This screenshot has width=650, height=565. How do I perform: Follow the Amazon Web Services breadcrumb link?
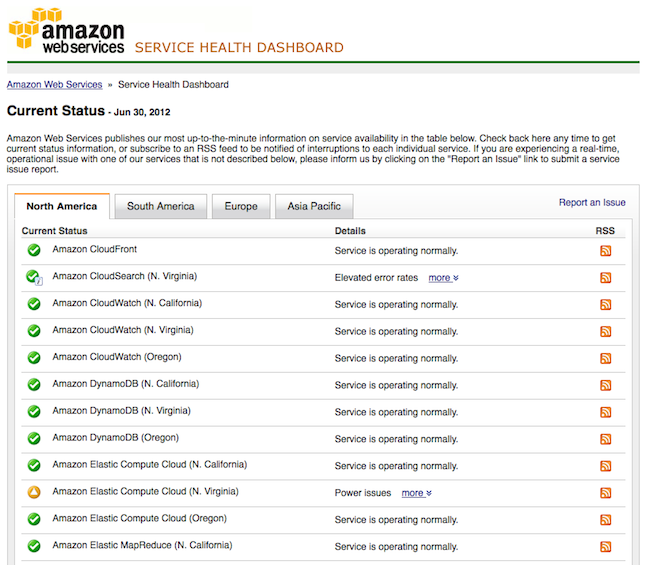tap(55, 85)
